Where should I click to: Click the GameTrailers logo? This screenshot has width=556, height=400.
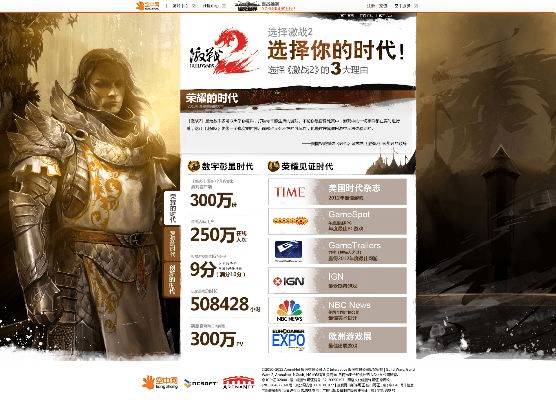click(288, 250)
